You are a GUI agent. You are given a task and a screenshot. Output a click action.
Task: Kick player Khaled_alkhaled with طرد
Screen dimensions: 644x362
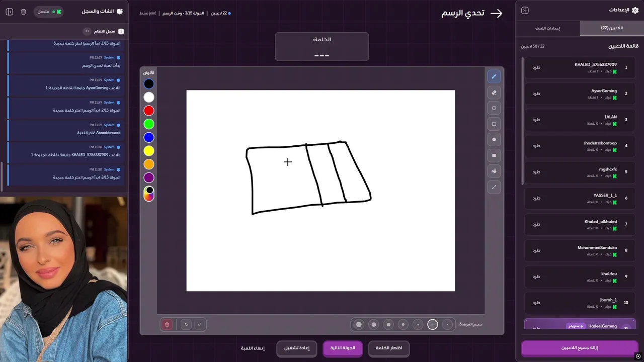click(x=536, y=224)
